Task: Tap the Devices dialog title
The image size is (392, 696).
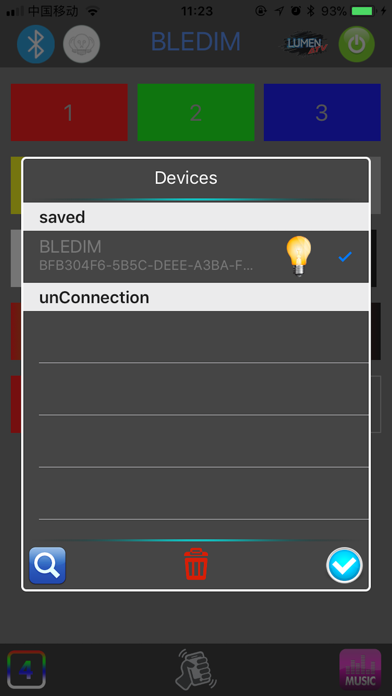Action: (186, 178)
